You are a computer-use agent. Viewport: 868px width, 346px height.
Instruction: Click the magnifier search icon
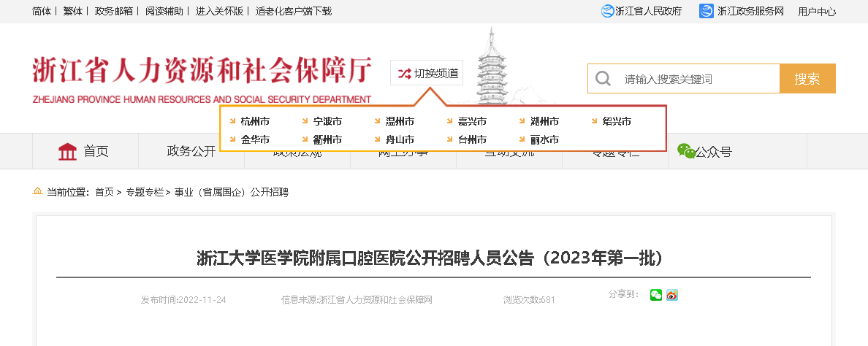tap(603, 79)
